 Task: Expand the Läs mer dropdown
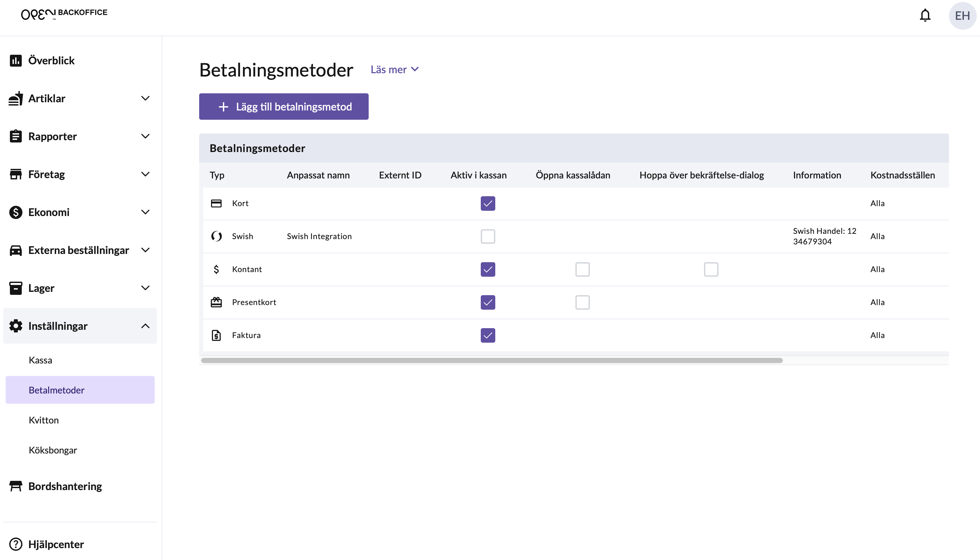tap(394, 70)
